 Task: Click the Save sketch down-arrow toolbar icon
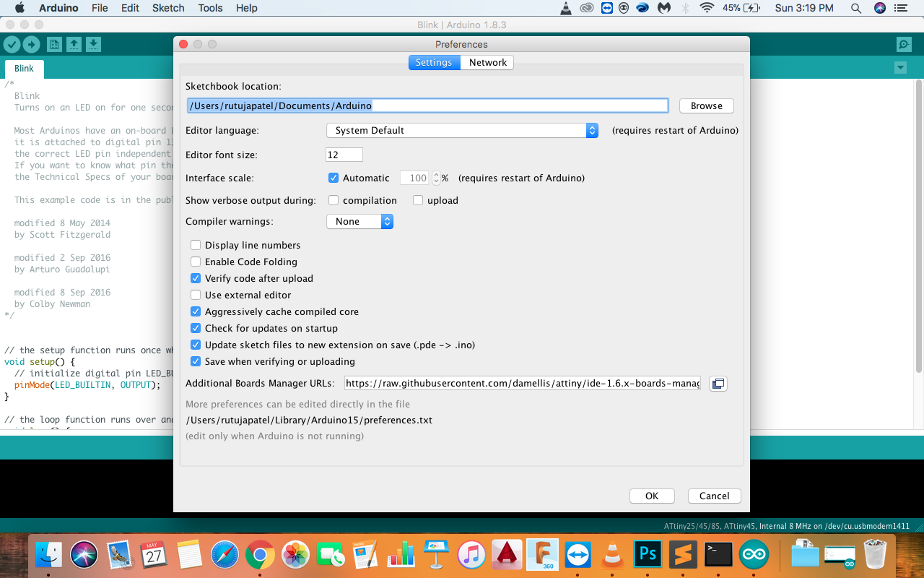[93, 45]
